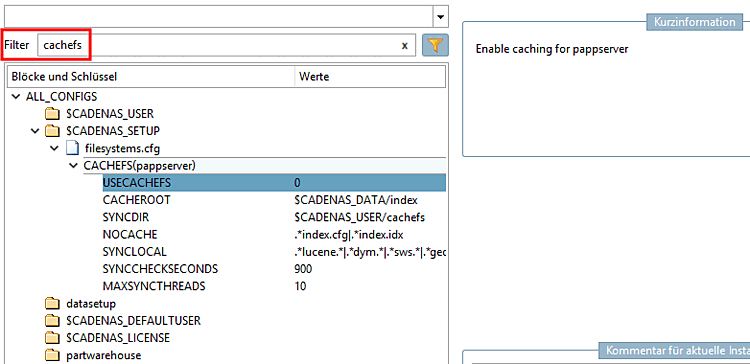Viewport: 750px width, 364px height.
Task: Clear the filter text with x
Action: 405,45
